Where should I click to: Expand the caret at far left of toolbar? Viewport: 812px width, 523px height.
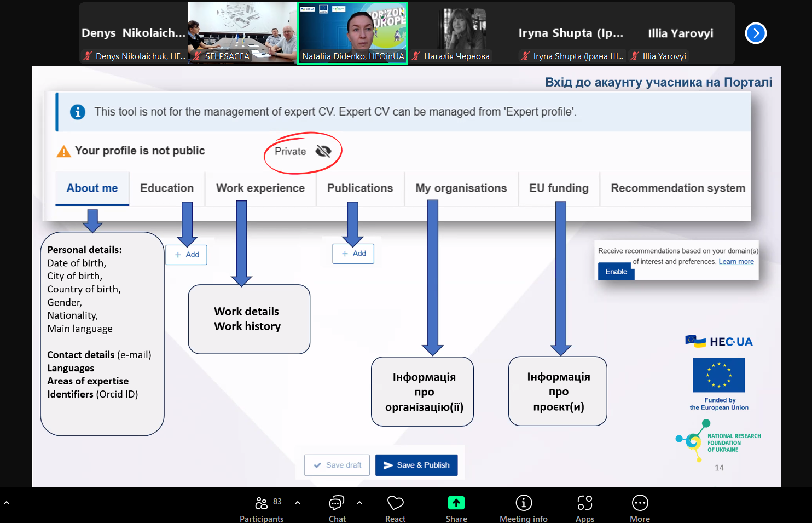pos(7,502)
